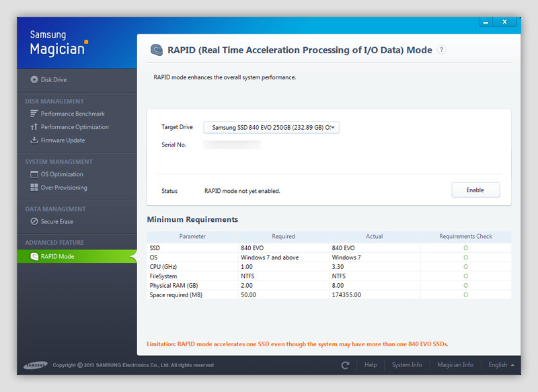Viewport: 538px width, 392px height.
Task: Click the Secure Erase prohibition icon
Action: click(x=34, y=221)
